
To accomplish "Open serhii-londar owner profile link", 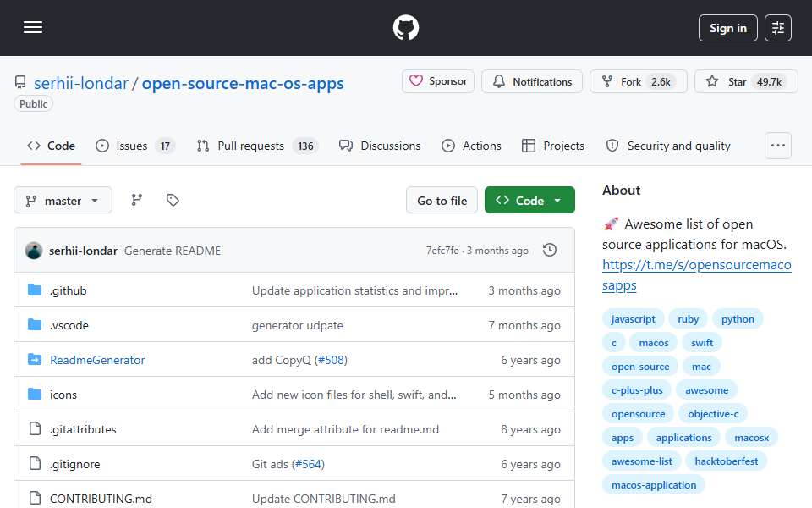I will (x=81, y=83).
